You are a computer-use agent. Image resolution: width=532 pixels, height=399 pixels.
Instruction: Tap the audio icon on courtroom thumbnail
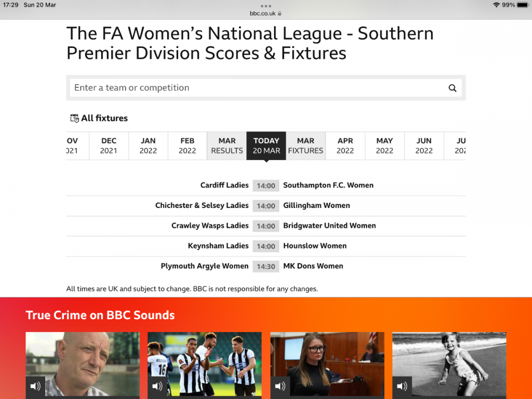click(x=280, y=387)
